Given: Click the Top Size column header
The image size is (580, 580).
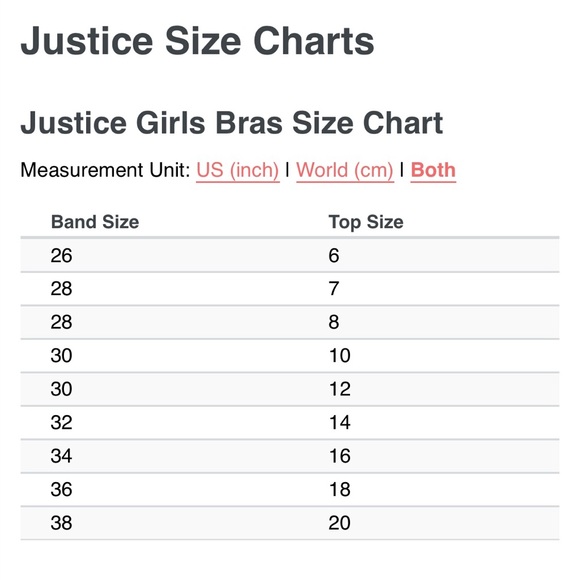Looking at the screenshot, I should click(366, 222).
